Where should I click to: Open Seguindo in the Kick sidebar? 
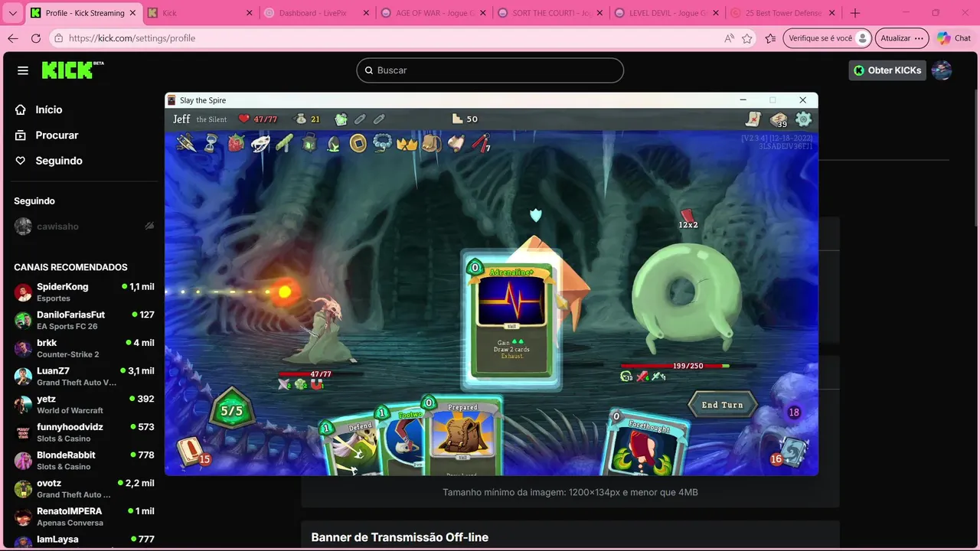pos(49,161)
